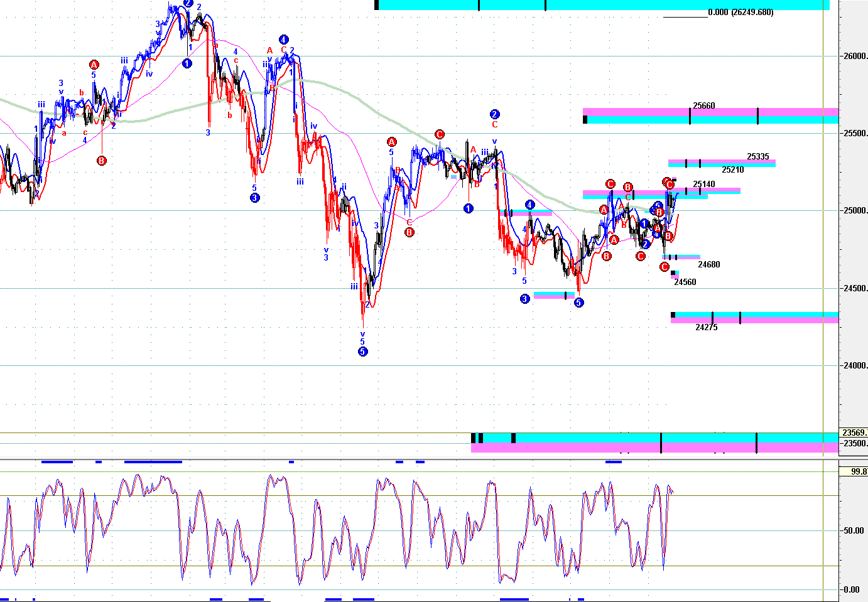This screenshot has width=868, height=602.
Task: Click the circled blue 5 under the lowest low
Action: coord(363,352)
